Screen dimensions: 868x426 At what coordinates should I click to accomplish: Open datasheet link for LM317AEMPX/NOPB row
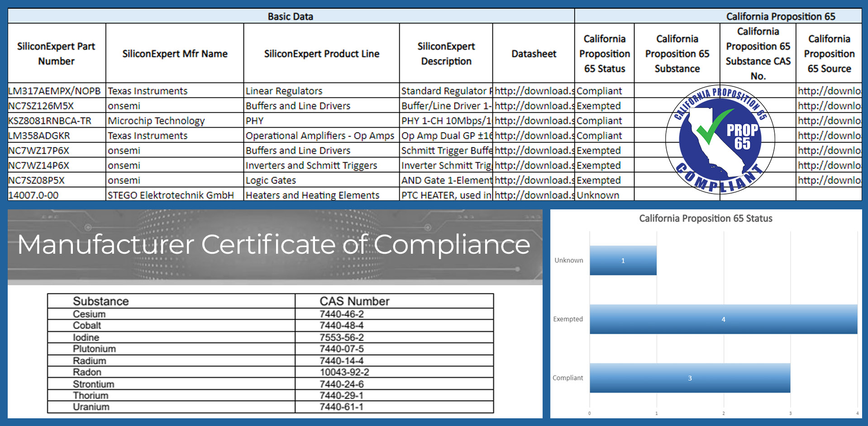534,90
